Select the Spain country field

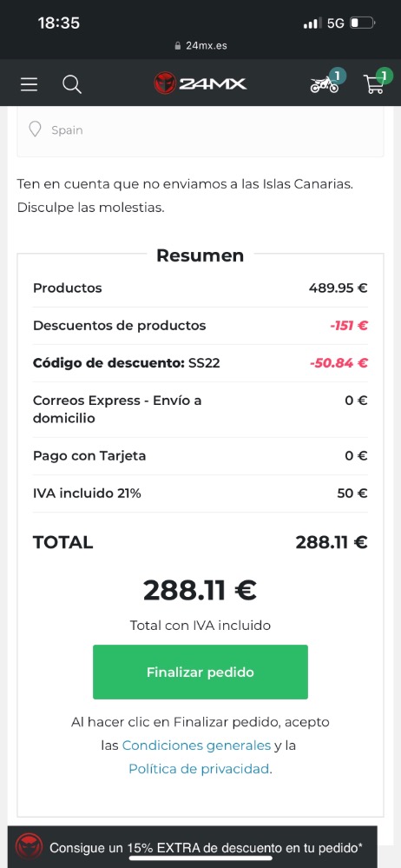pyautogui.click(x=200, y=130)
